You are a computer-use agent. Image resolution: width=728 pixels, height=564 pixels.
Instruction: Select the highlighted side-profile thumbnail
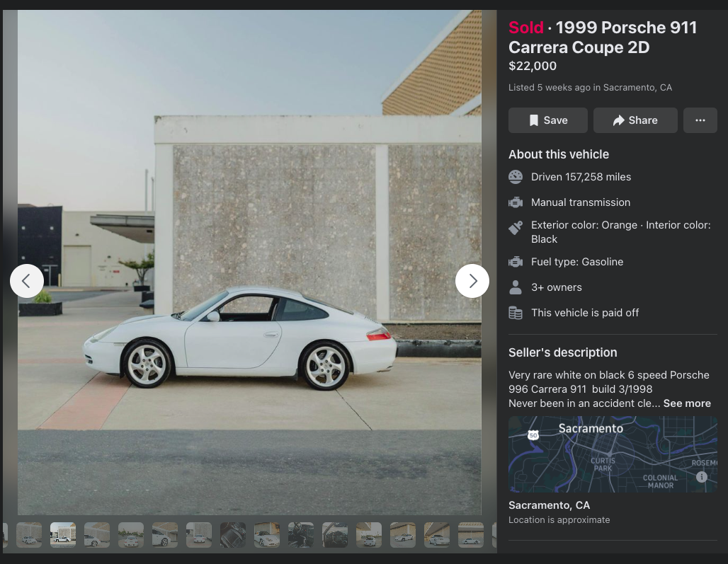(63, 535)
